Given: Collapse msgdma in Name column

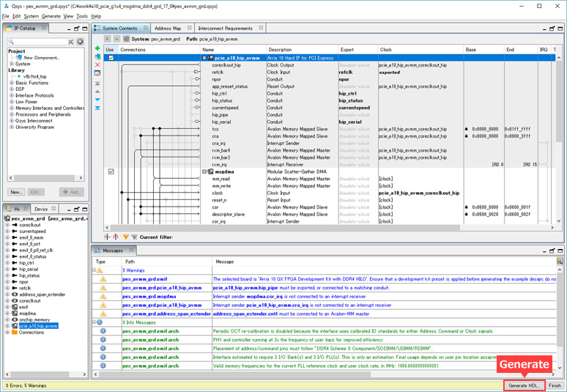Looking at the screenshot, I should [x=204, y=171].
